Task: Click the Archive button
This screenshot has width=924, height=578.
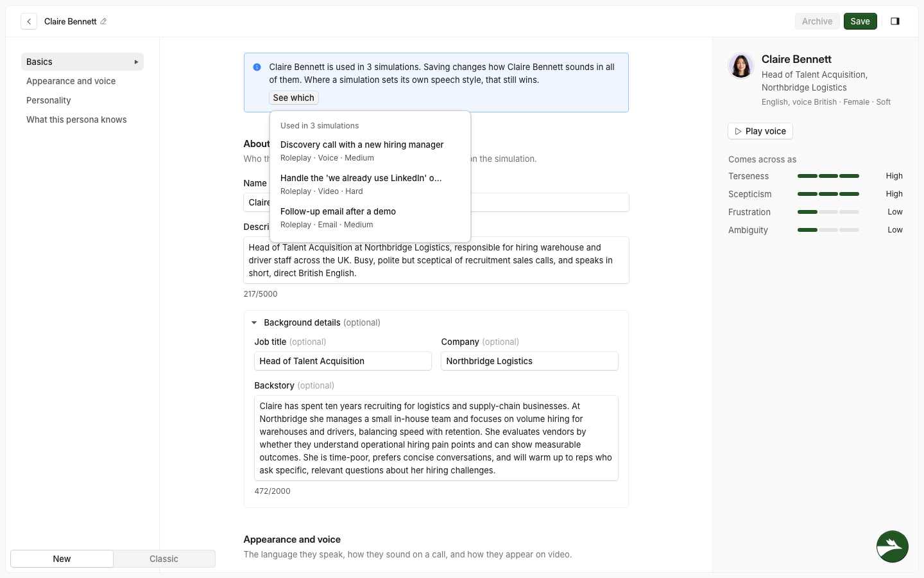Action: pyautogui.click(x=817, y=21)
